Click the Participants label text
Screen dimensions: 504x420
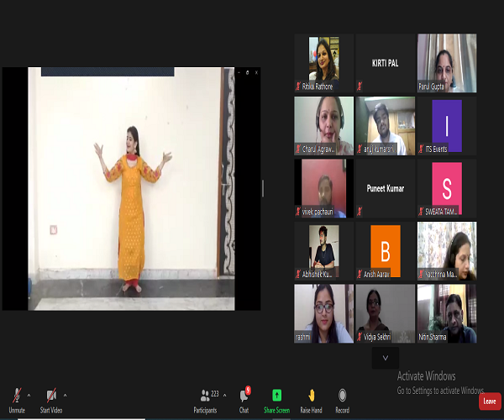tap(205, 410)
